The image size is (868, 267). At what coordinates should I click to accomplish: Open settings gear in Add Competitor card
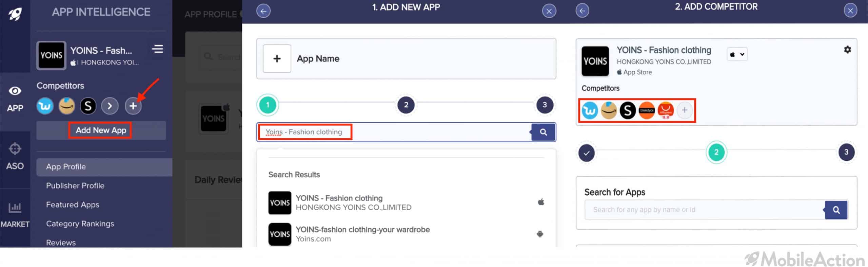(847, 50)
